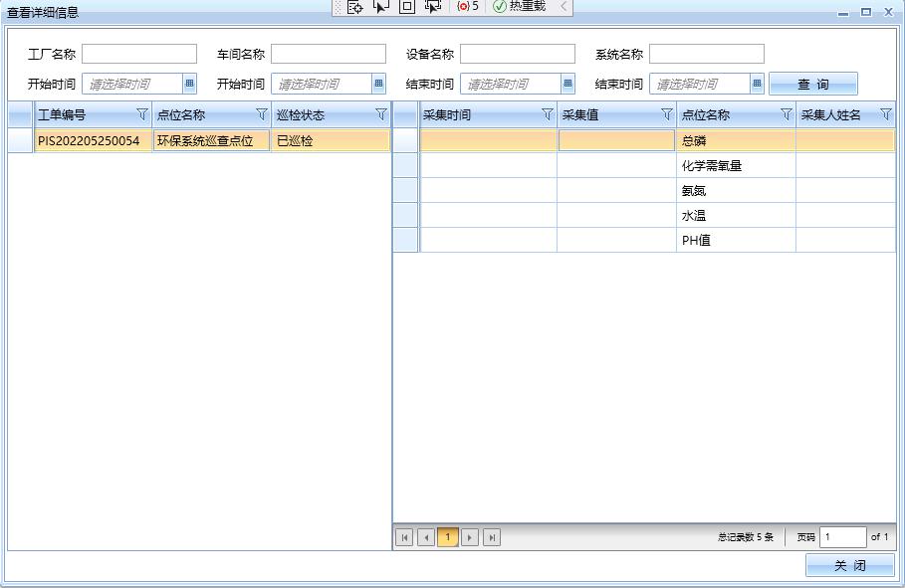
Task: Open calendar picker for second 开始时间 field
Action: pyautogui.click(x=378, y=84)
